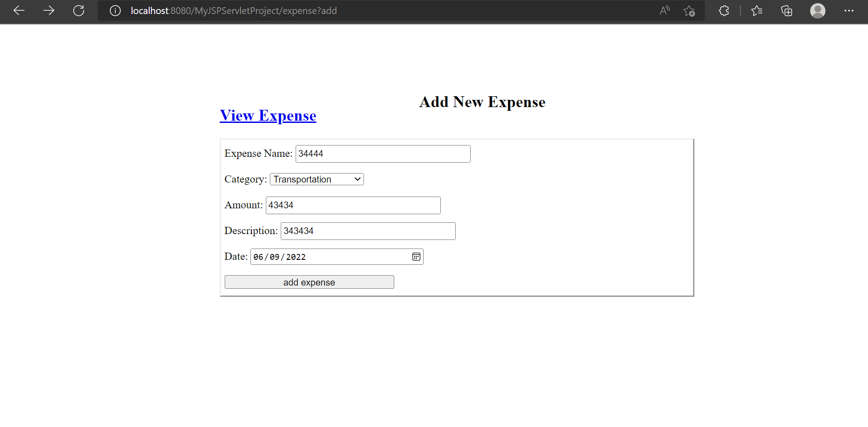
Task: Click the browser forward arrow
Action: pyautogui.click(x=49, y=10)
